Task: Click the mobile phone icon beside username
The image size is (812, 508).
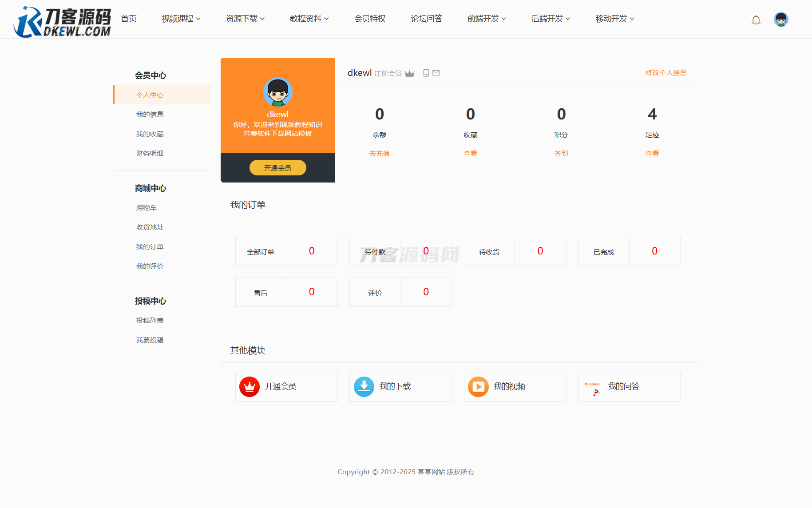Action: tap(426, 73)
